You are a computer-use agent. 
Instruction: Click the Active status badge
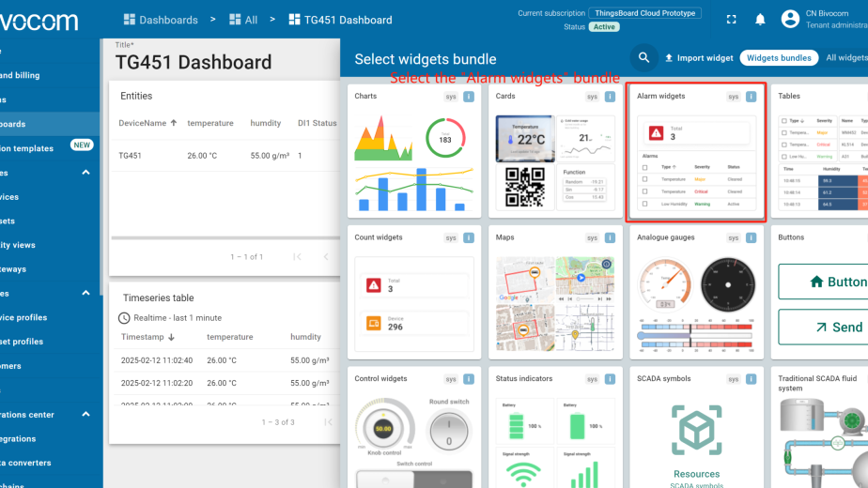click(604, 26)
